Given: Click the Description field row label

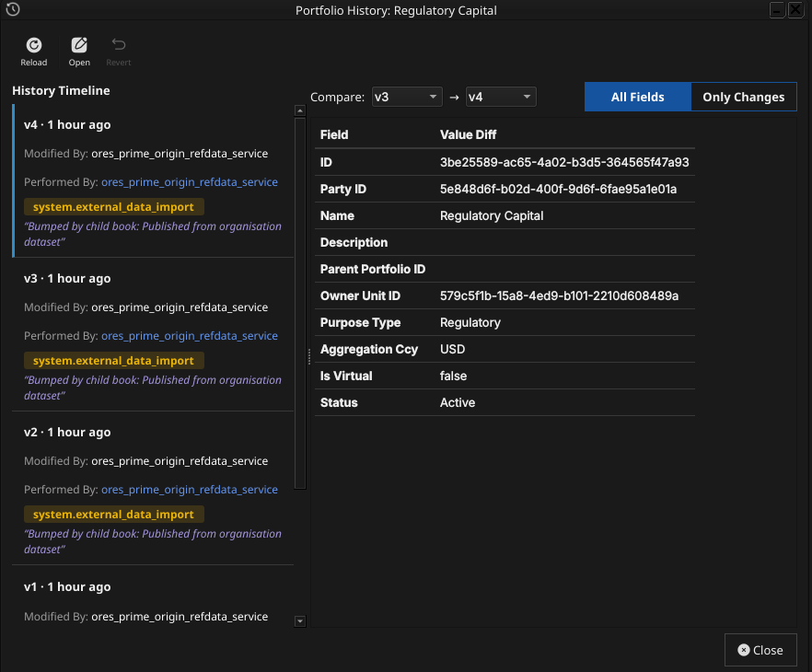Looking at the screenshot, I should click(354, 243).
